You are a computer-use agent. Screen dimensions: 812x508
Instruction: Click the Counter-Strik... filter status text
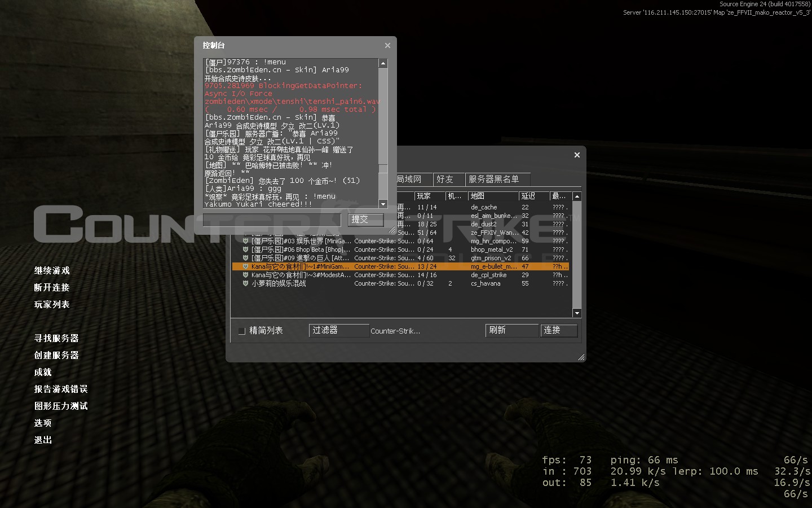click(395, 331)
